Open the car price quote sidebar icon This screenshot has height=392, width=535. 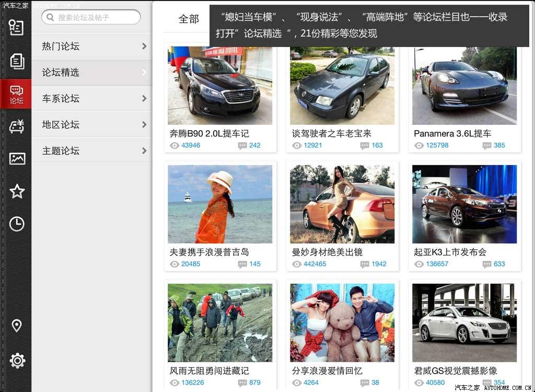[16, 126]
